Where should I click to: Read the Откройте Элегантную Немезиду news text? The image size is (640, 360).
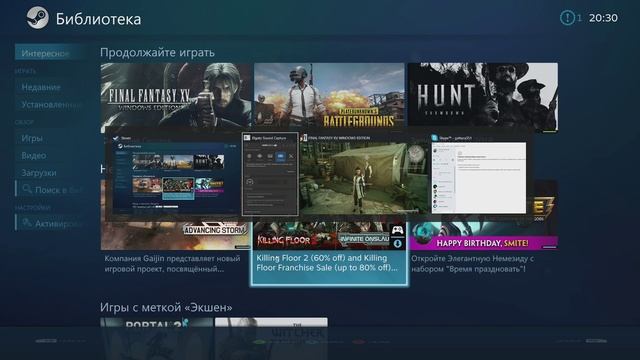[x=473, y=264]
